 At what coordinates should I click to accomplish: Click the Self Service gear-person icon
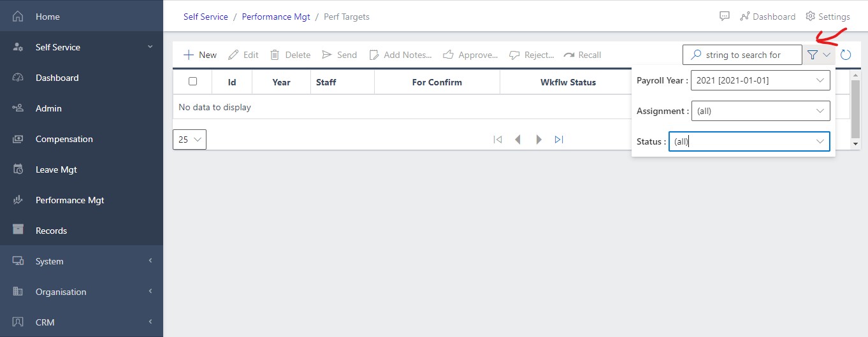coord(18,47)
